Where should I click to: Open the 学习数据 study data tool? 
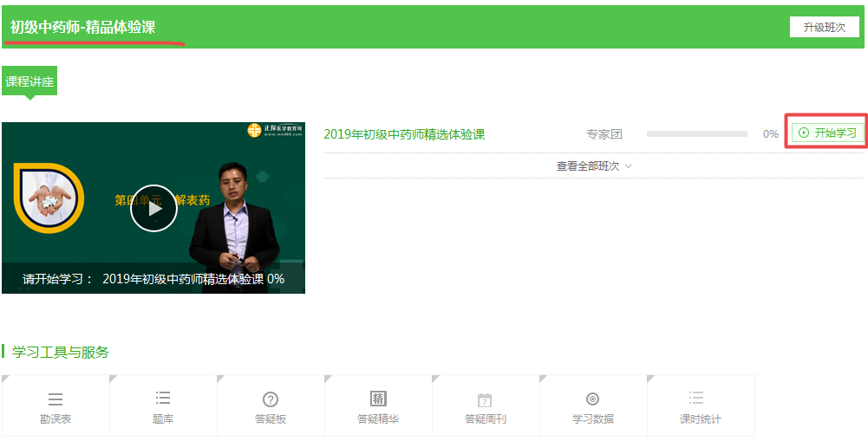coord(592,406)
